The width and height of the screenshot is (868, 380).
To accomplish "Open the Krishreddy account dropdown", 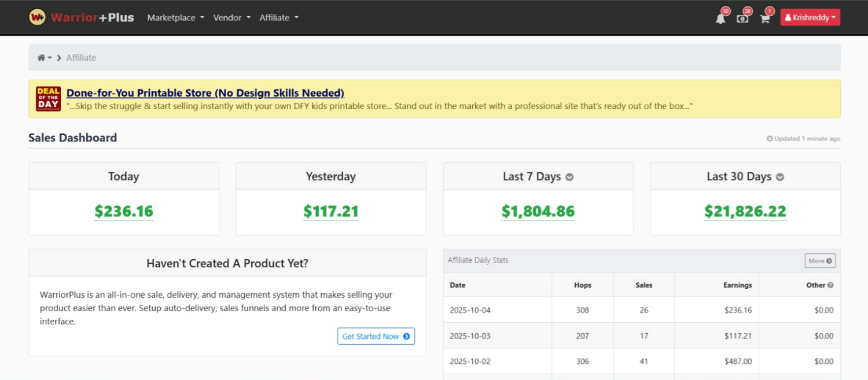I will [x=810, y=17].
